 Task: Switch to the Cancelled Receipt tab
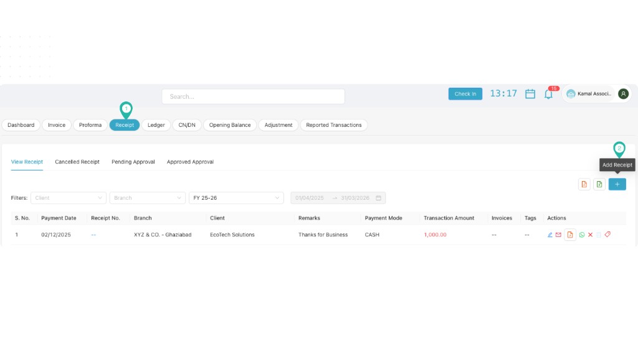pos(77,162)
